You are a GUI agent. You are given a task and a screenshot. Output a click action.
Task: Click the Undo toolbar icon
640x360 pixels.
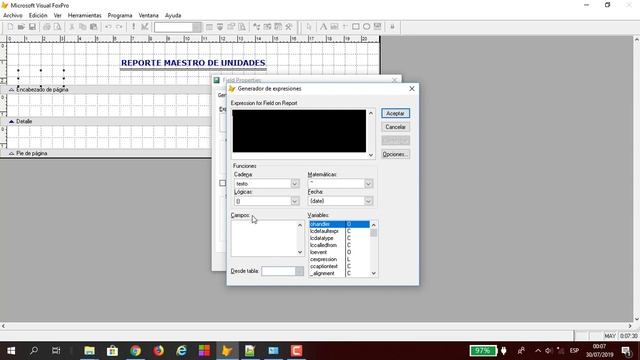pos(108,27)
